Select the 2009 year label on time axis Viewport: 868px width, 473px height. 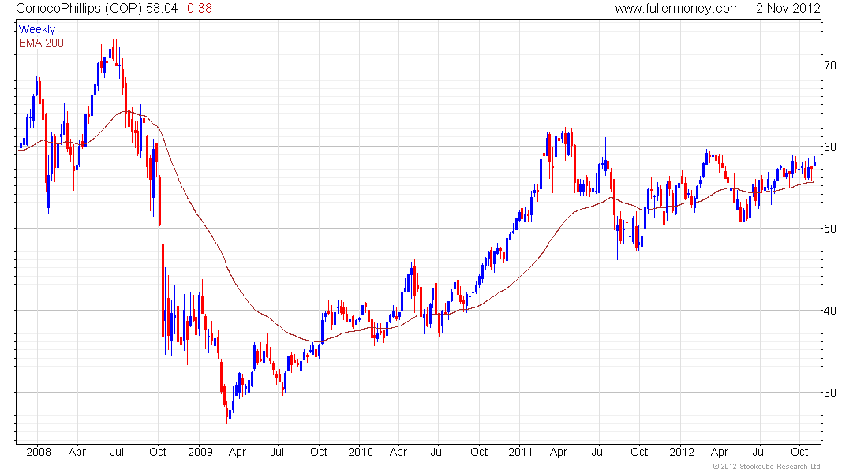[200, 452]
